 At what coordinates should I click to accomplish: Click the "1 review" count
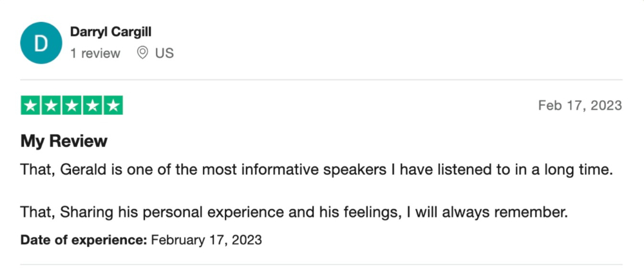coord(95,54)
